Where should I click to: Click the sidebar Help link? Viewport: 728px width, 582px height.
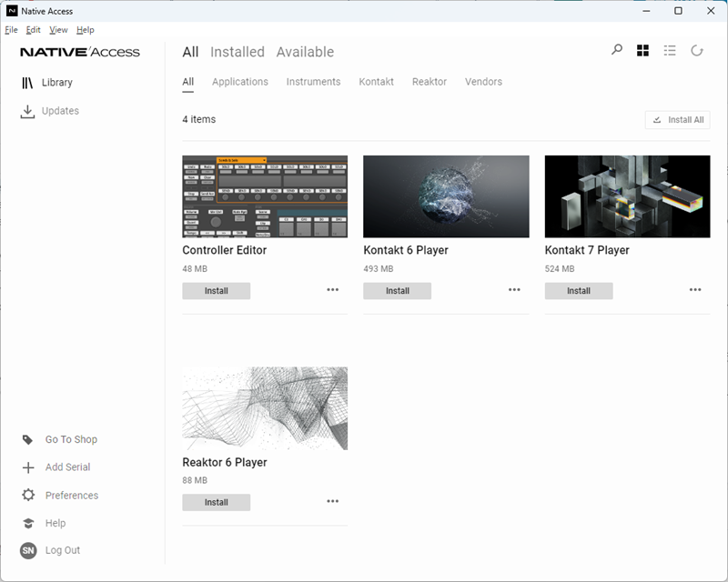pos(56,523)
